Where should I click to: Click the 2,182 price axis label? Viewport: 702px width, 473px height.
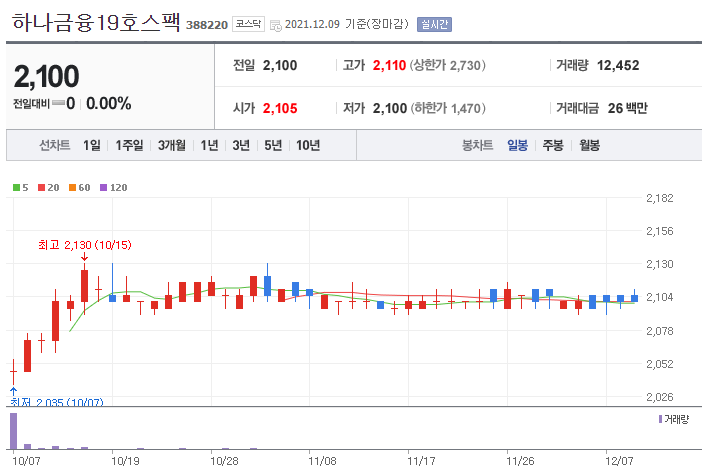pyautogui.click(x=659, y=198)
